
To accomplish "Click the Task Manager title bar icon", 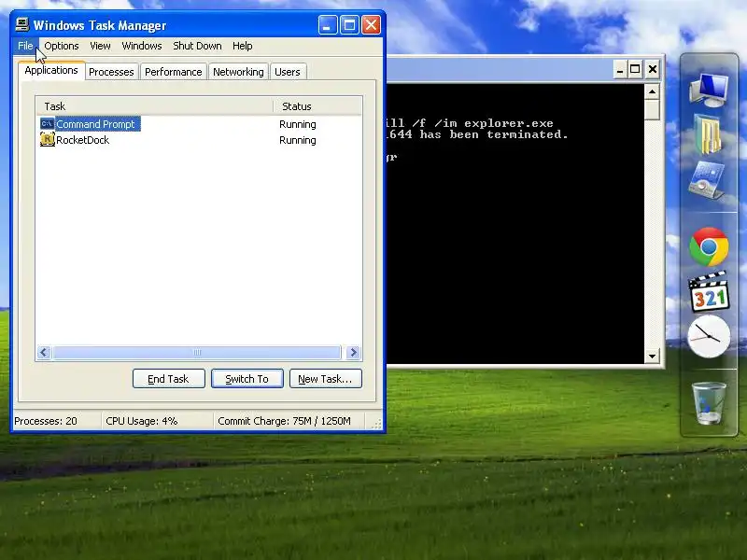I will click(21, 24).
